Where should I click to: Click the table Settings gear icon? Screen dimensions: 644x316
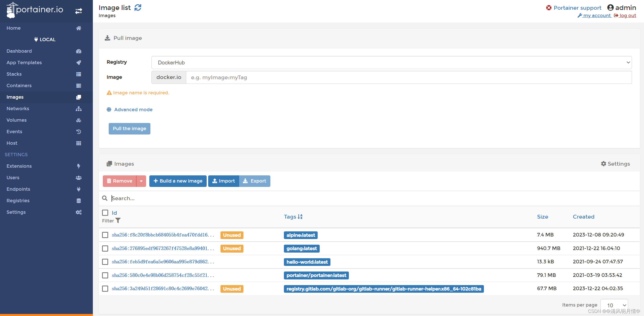(x=603, y=164)
